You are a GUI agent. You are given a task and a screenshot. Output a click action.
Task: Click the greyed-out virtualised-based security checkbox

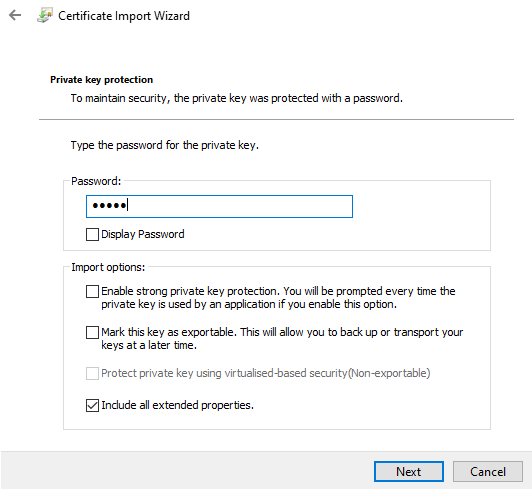pos(92,373)
